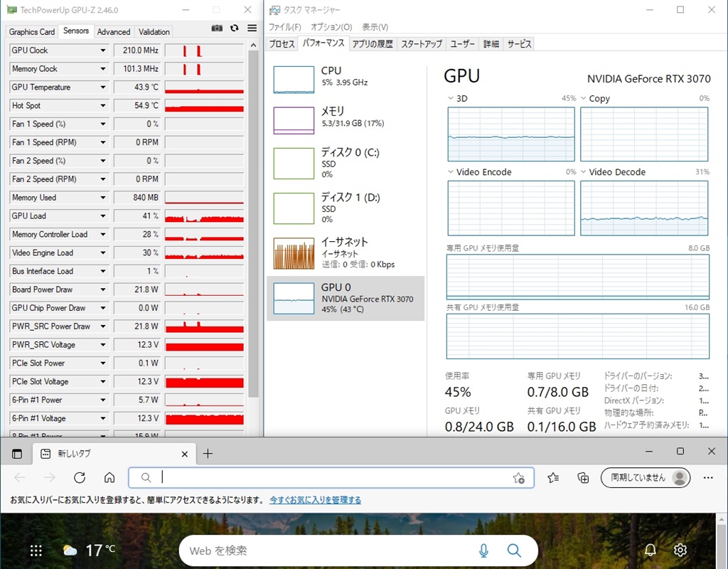Screen dimensions: 728x569
Task: Open the オプション(O) menu
Action: pyautogui.click(x=331, y=27)
